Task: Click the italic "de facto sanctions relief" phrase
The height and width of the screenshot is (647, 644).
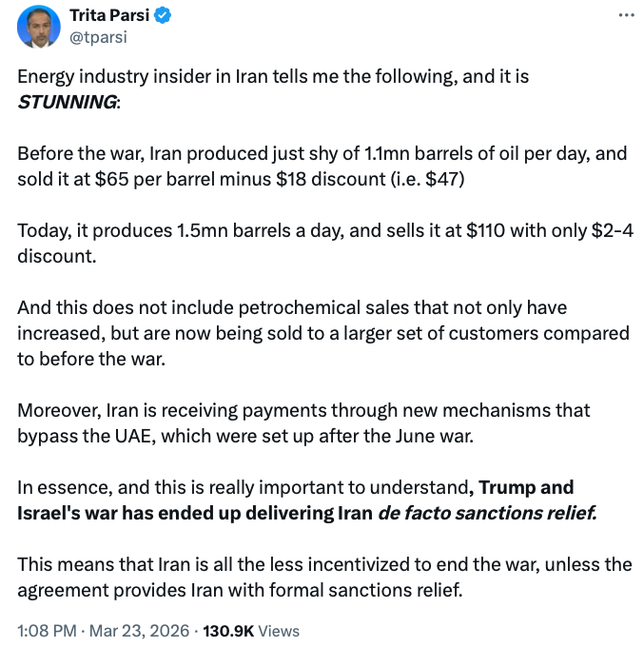Action: click(x=485, y=515)
